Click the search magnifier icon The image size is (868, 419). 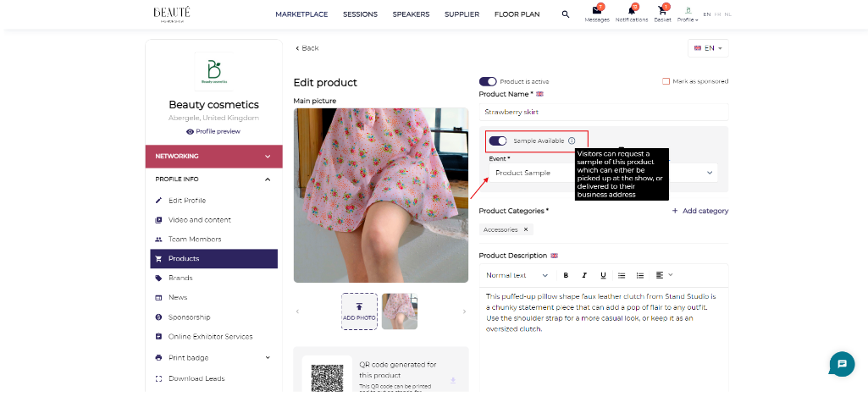click(565, 14)
